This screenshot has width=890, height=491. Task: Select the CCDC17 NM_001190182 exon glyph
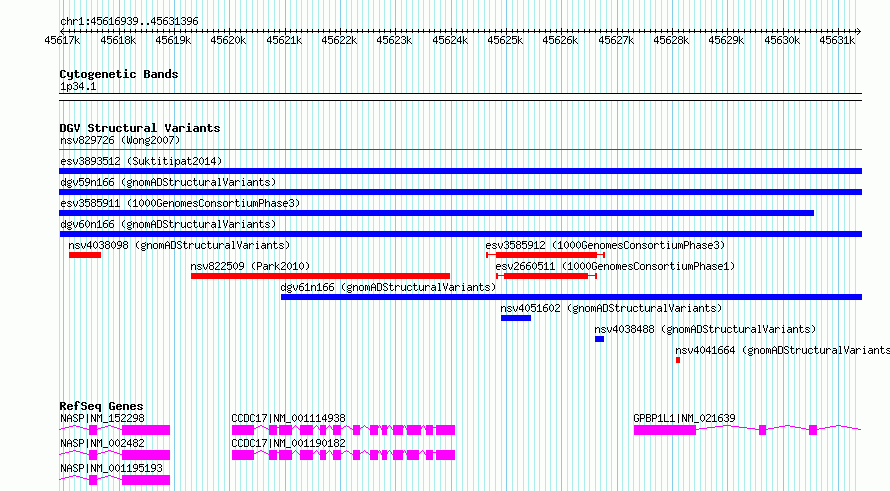(343, 455)
